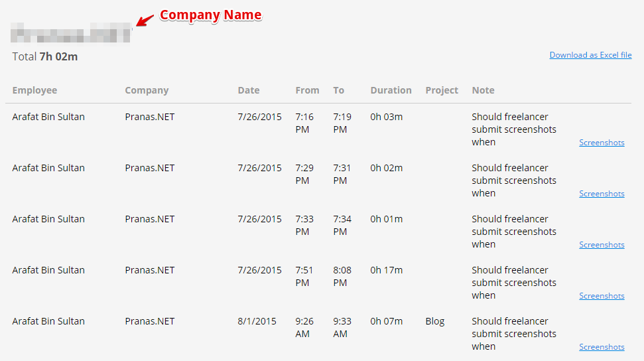Open Screenshots for the 7:29 PM entry
Viewport: 644px width, 361px height.
pos(602,194)
